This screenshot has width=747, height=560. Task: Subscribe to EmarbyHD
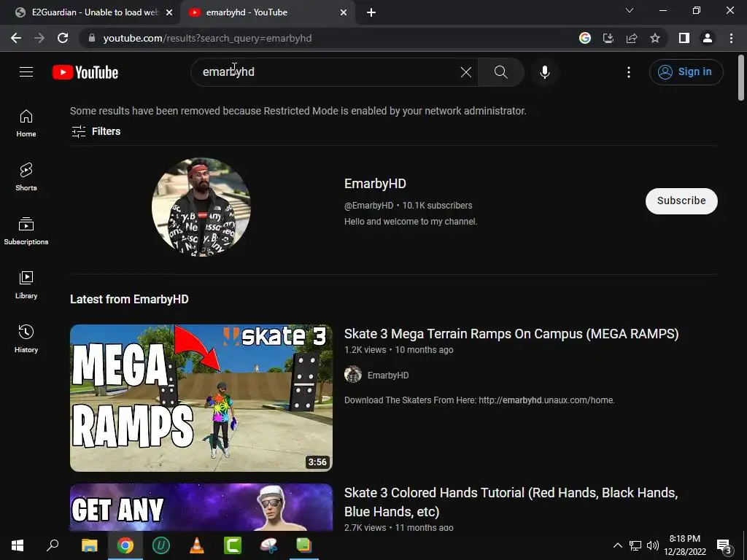click(681, 201)
